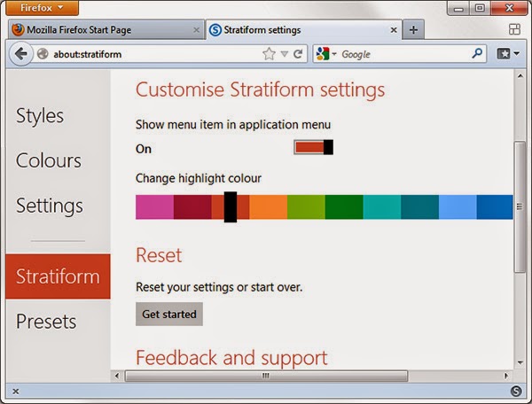
Task: Click the Customise Stratiform settings heading
Action: 260,89
